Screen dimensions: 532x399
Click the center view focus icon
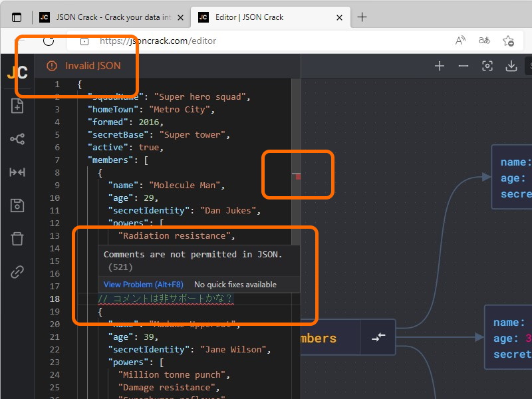coord(487,66)
